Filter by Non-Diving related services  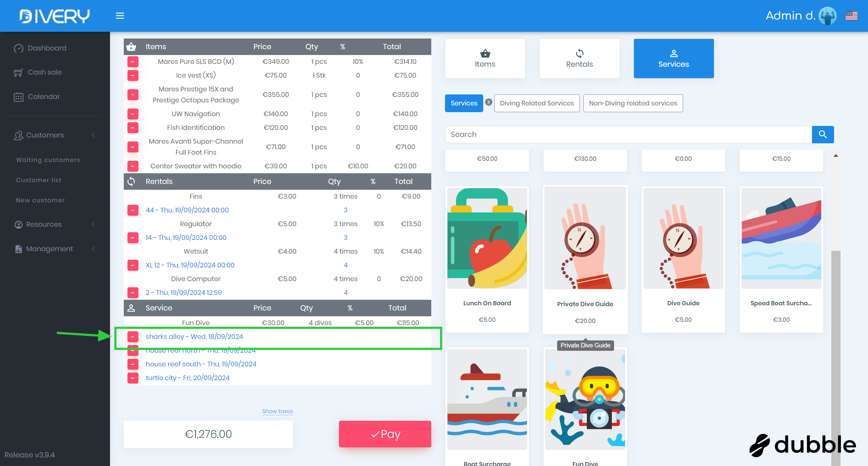pyautogui.click(x=633, y=103)
